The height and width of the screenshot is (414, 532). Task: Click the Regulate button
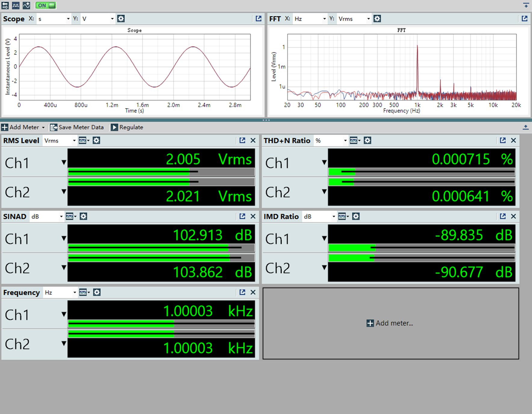pos(127,127)
